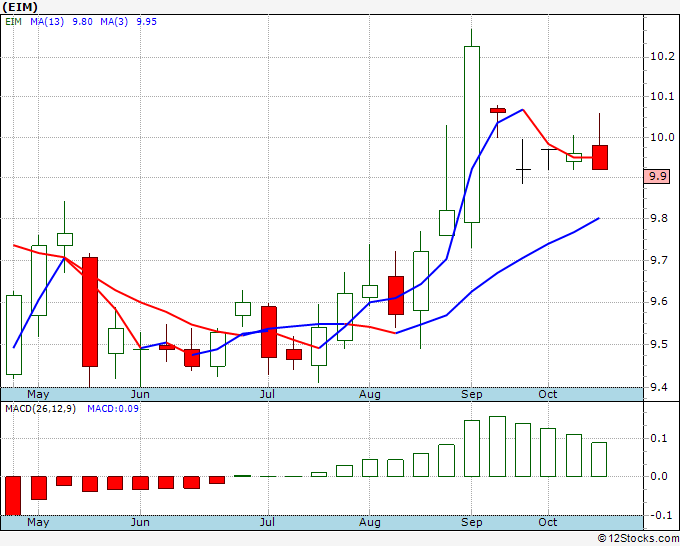The height and width of the screenshot is (546, 680).
Task: Click the tallest green September candlestick
Action: (x=472, y=134)
